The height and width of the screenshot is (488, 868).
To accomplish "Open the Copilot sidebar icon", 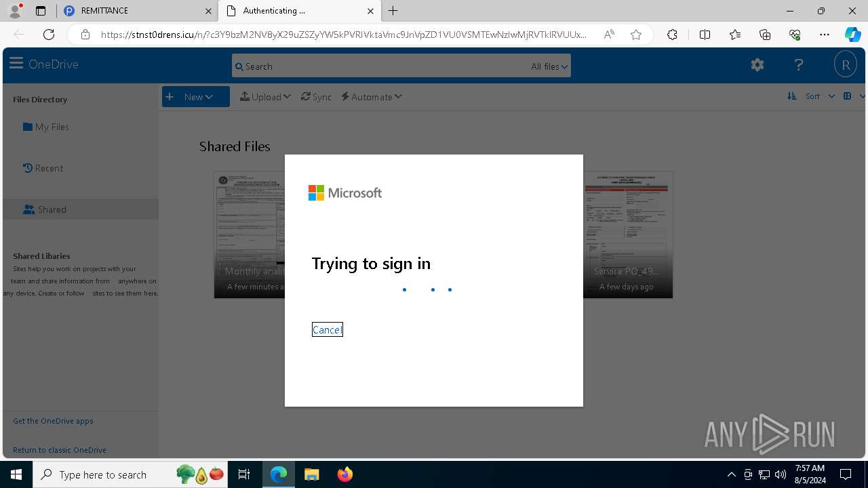I will (x=852, y=35).
